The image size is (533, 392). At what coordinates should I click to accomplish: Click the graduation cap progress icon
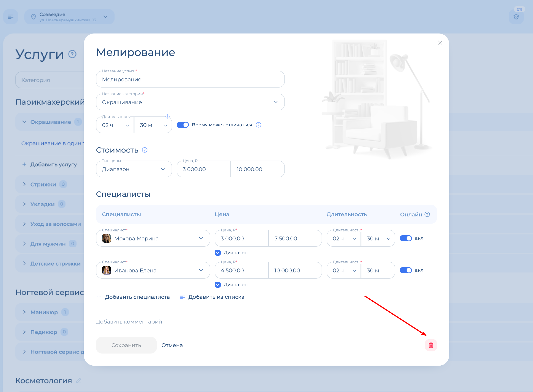point(516,17)
